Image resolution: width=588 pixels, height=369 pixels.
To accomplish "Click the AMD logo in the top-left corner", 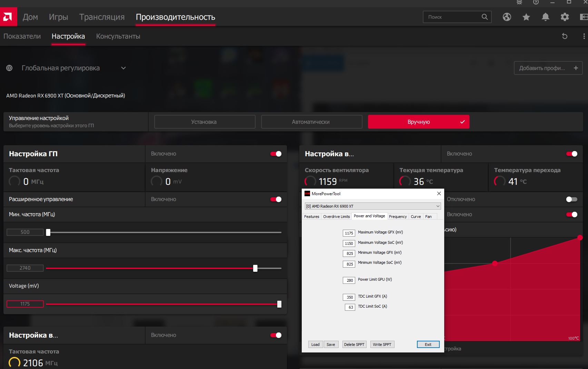I will point(8,17).
